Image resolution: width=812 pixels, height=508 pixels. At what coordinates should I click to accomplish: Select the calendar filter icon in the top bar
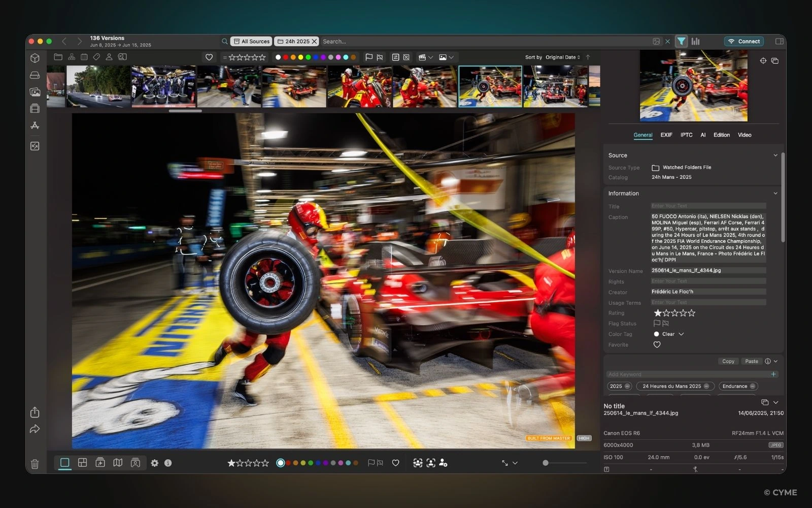click(x=84, y=57)
